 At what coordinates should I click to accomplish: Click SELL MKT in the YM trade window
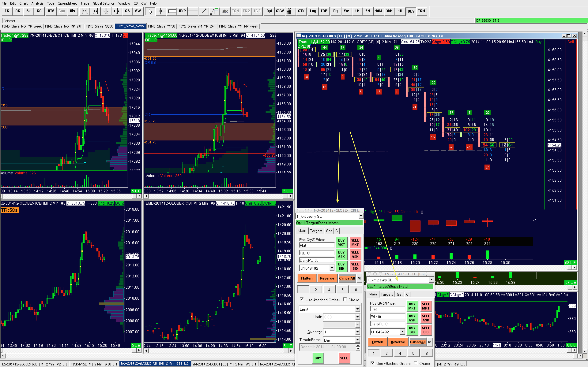click(x=426, y=306)
